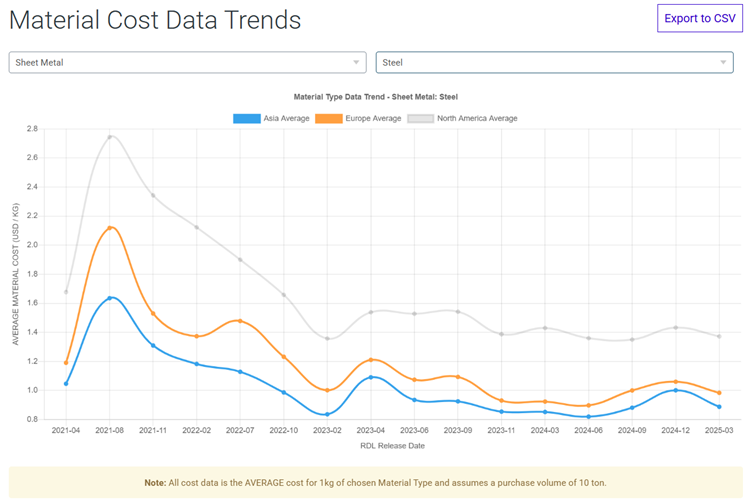This screenshot has width=750, height=504.
Task: Click North America data point at 2021-04
Action: pos(66,292)
